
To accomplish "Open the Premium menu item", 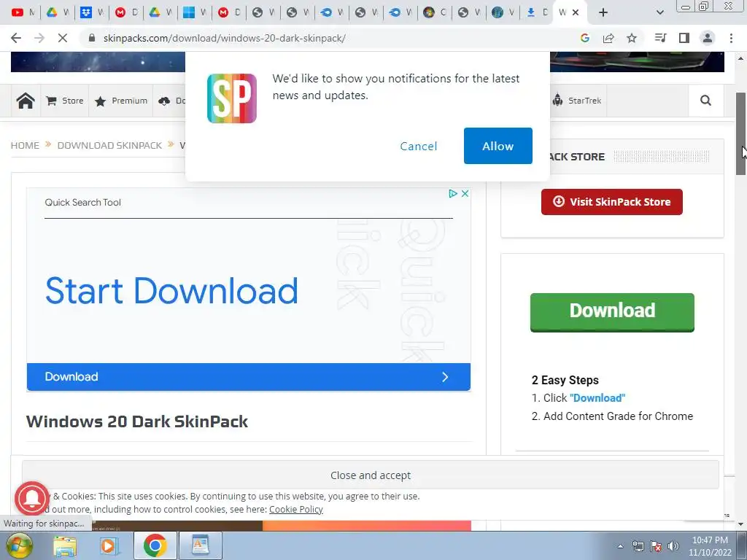I will [121, 101].
